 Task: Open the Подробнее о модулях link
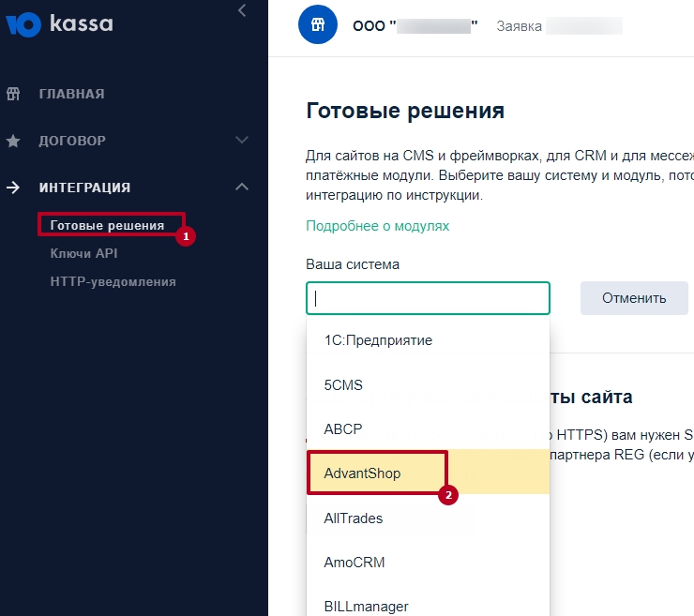tap(377, 226)
